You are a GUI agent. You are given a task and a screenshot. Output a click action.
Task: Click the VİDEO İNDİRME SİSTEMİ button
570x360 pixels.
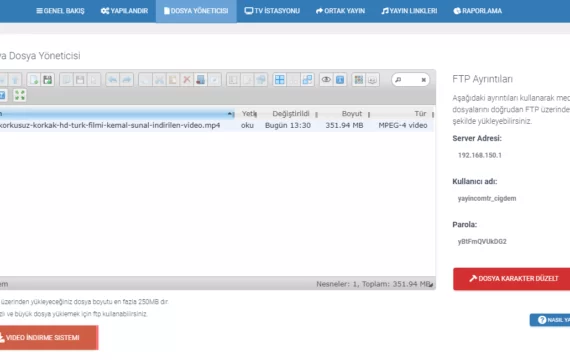pos(49,338)
